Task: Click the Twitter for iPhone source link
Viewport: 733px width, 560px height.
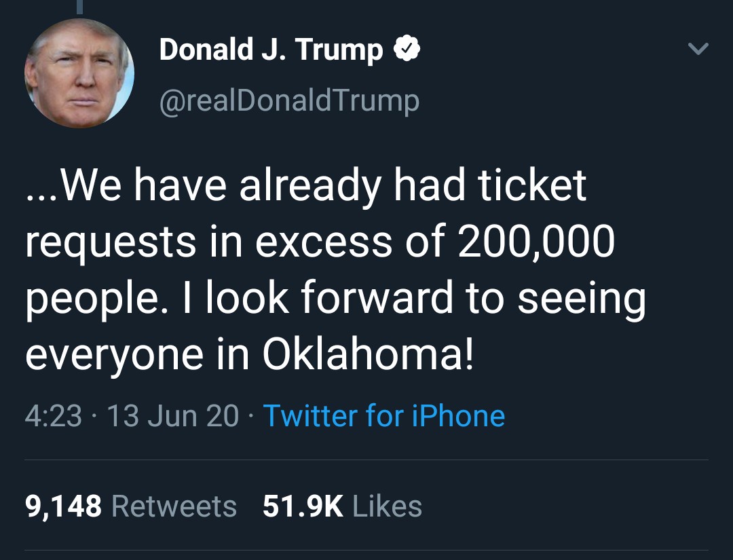Action: click(383, 415)
